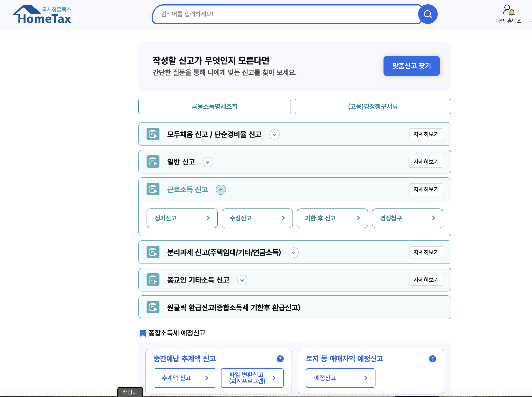Select the 금융소득명세조회 tab

pyautogui.click(x=214, y=106)
